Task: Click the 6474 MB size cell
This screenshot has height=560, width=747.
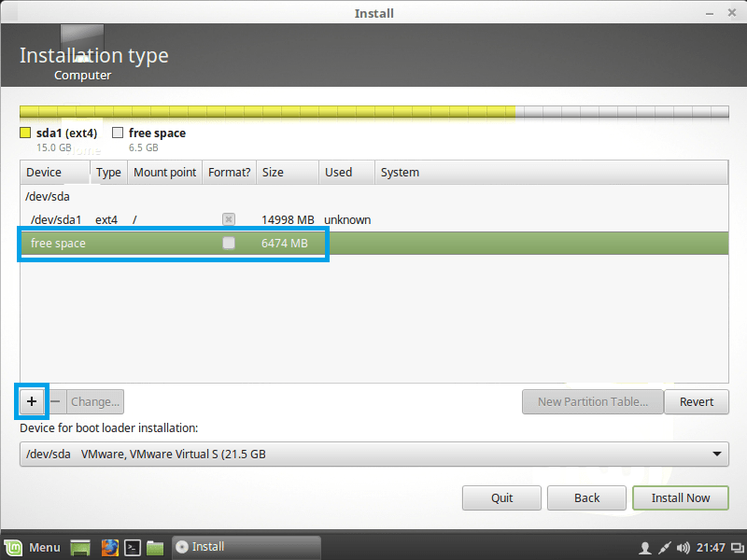Action: [x=285, y=243]
